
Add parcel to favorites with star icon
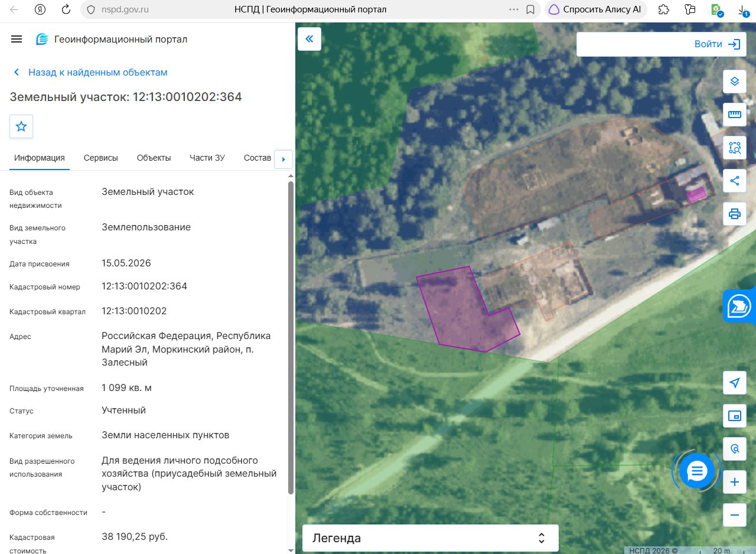click(21, 126)
